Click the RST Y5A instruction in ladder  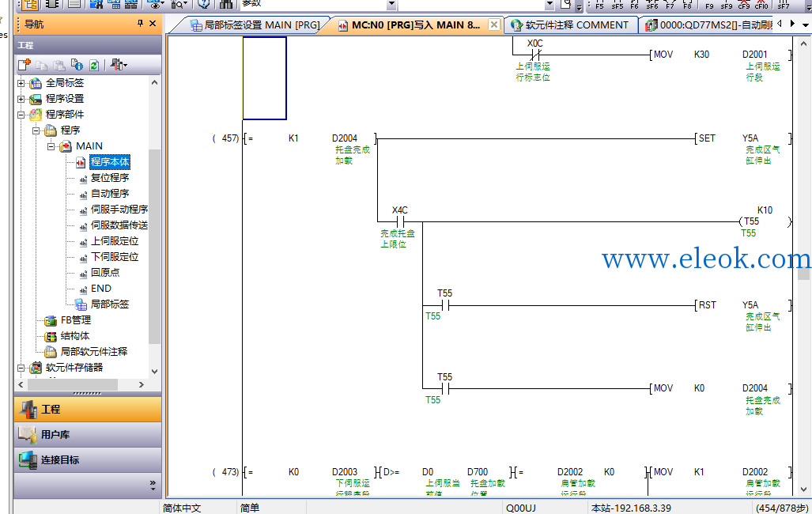tap(742, 305)
